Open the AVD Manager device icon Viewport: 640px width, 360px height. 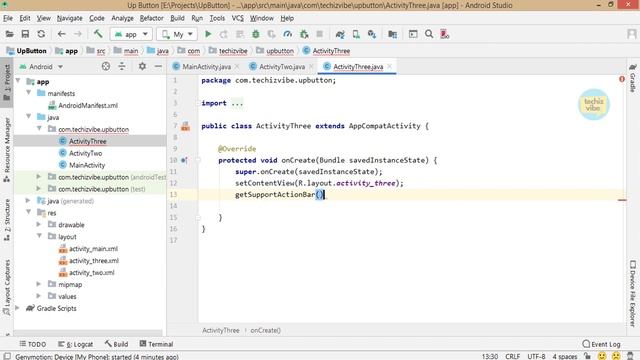pos(356,34)
